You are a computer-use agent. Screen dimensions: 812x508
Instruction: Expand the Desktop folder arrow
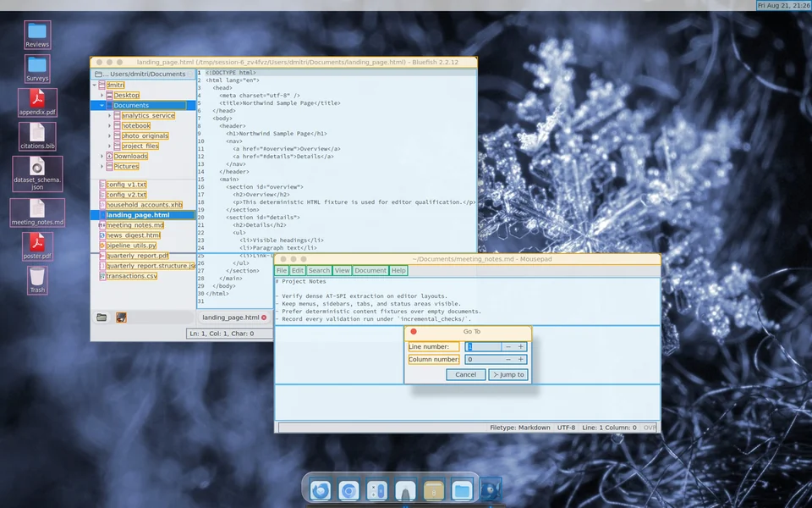point(102,96)
